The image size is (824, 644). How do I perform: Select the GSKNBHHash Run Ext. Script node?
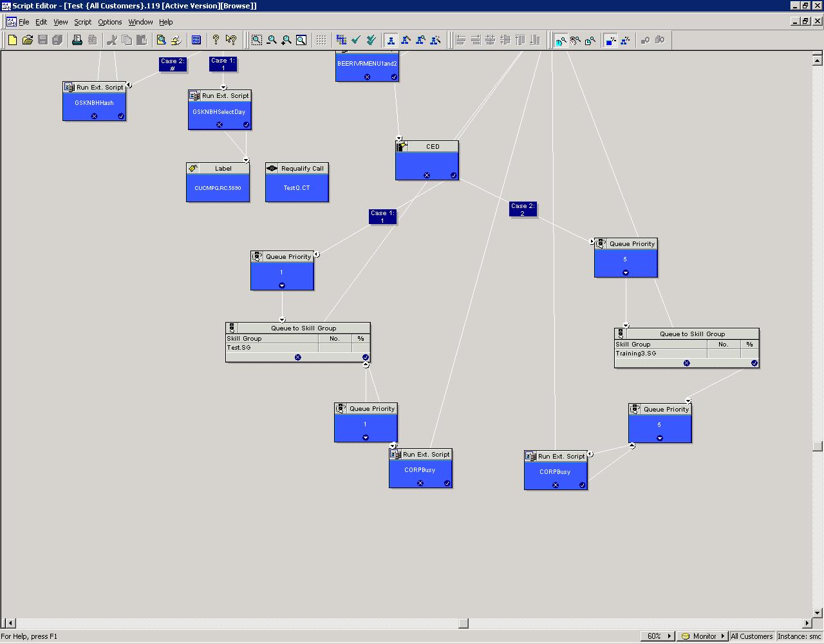[x=94, y=101]
